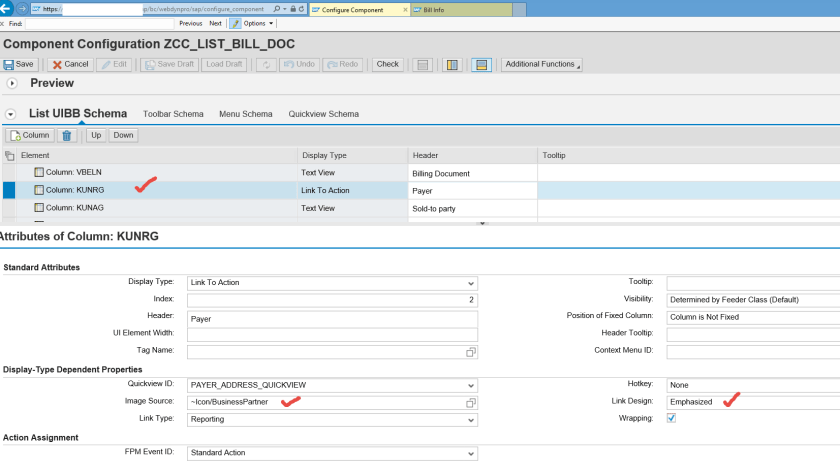Click the highlighted bottom-panel layout icon

point(481,64)
